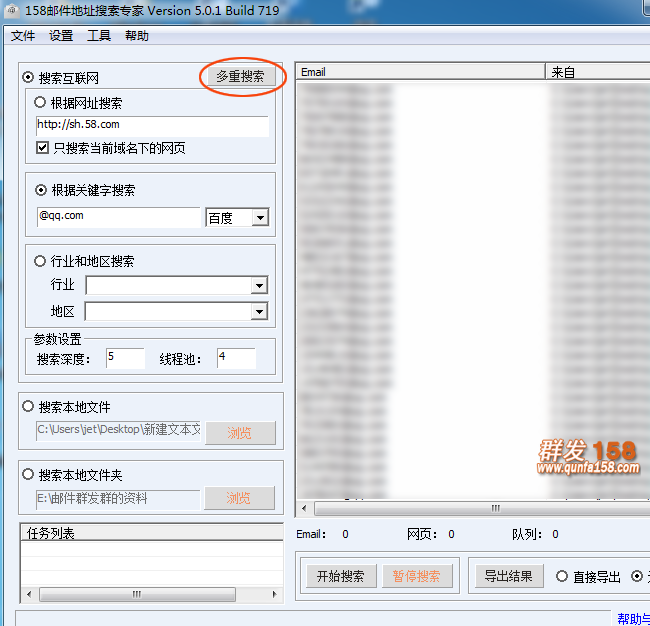Click the app icon in the title bar
650x626 pixels.
(11, 10)
